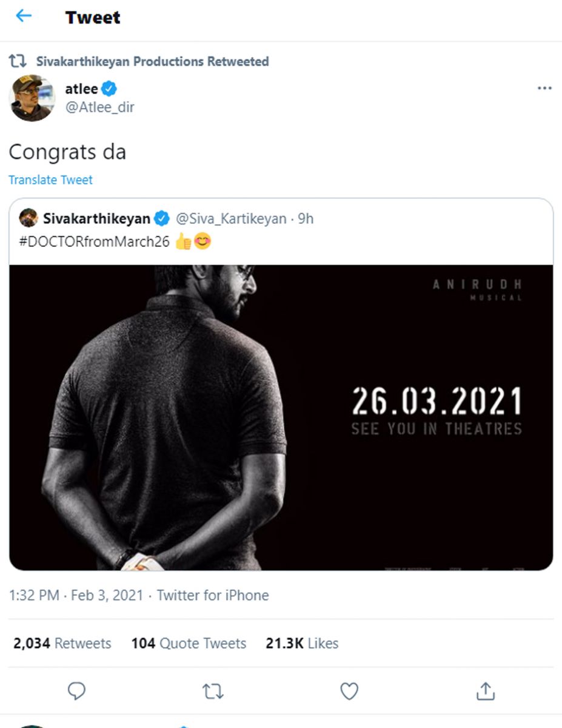View the 104 Quote Tweets list
This screenshot has height=728, width=562.
[189, 643]
